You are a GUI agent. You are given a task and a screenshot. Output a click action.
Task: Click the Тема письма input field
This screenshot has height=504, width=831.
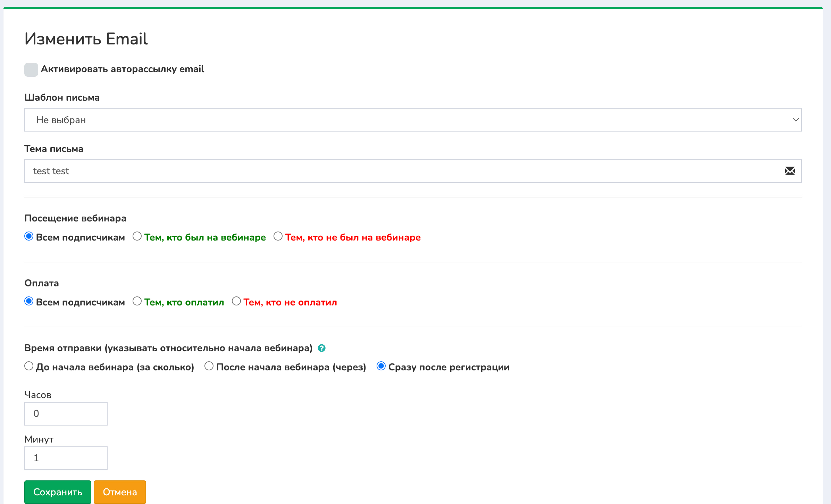coord(403,171)
